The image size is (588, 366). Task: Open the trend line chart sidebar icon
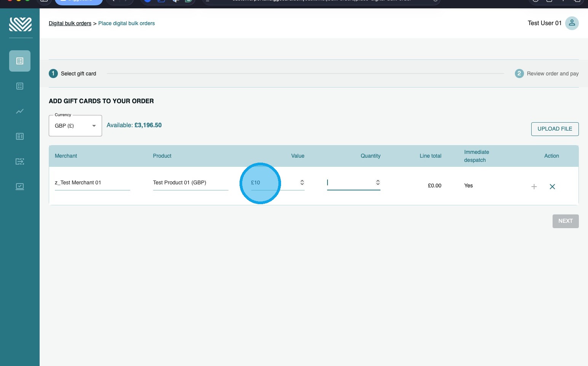[x=20, y=111]
